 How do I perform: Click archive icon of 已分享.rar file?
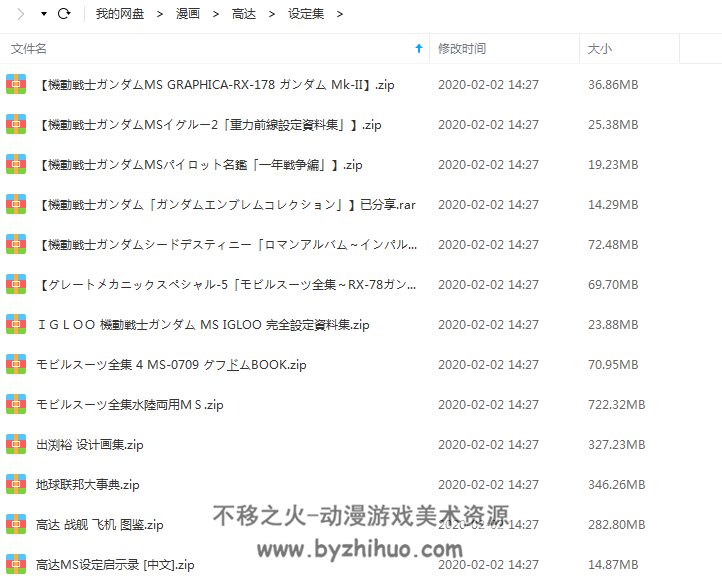click(x=16, y=204)
